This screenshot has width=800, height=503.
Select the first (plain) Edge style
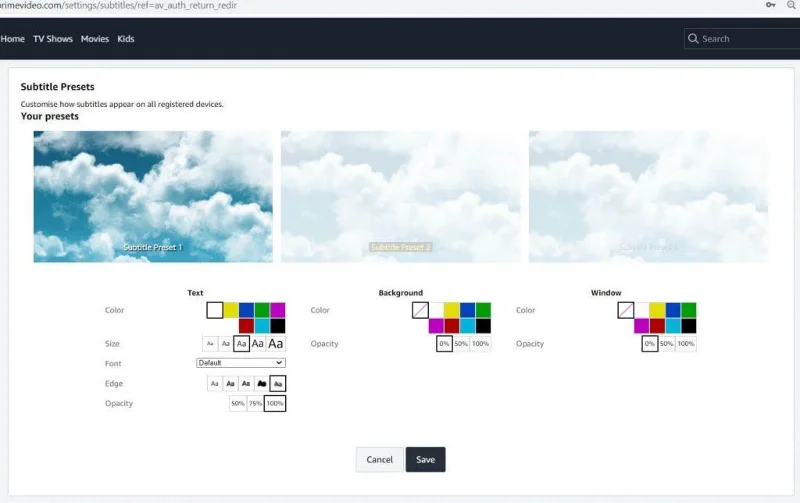click(x=215, y=384)
